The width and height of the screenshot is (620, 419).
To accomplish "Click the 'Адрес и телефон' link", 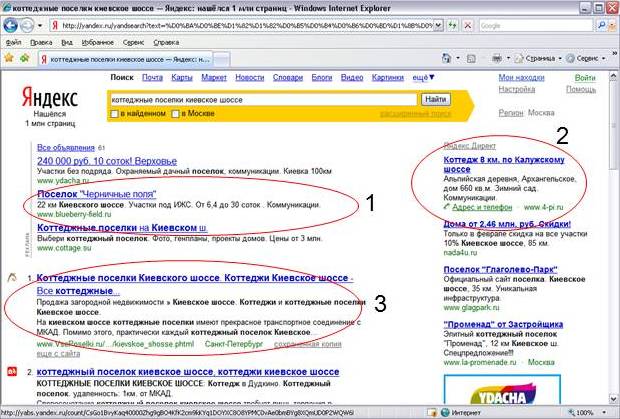I will pyautogui.click(x=482, y=207).
